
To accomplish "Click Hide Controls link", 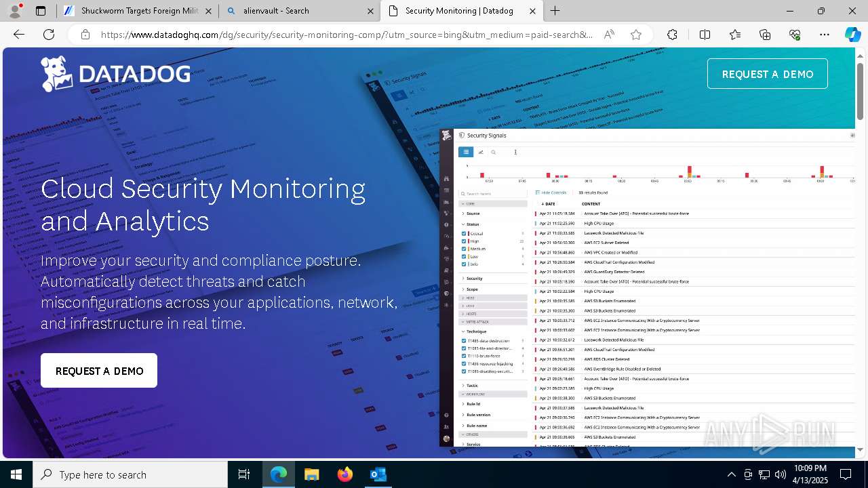I will tap(551, 192).
